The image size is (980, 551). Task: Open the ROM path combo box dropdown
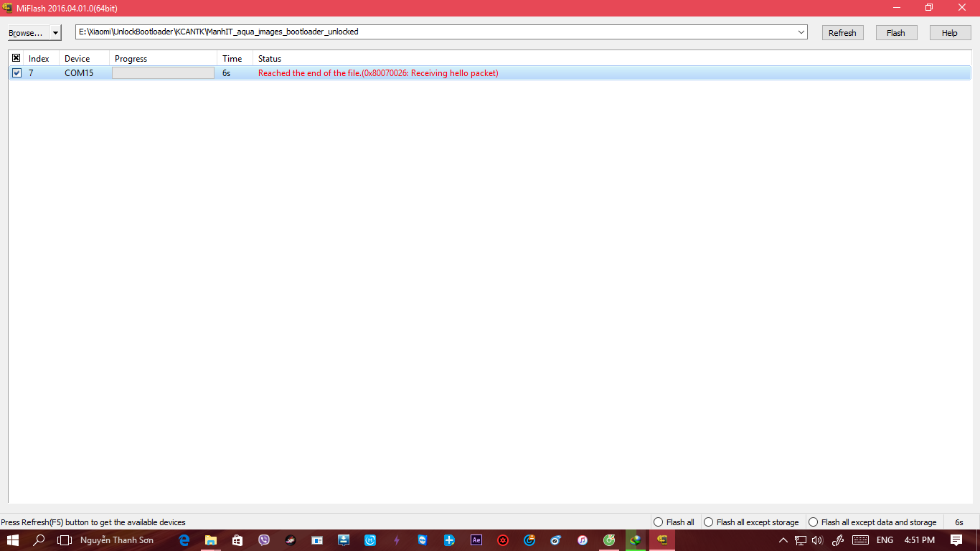tap(801, 32)
